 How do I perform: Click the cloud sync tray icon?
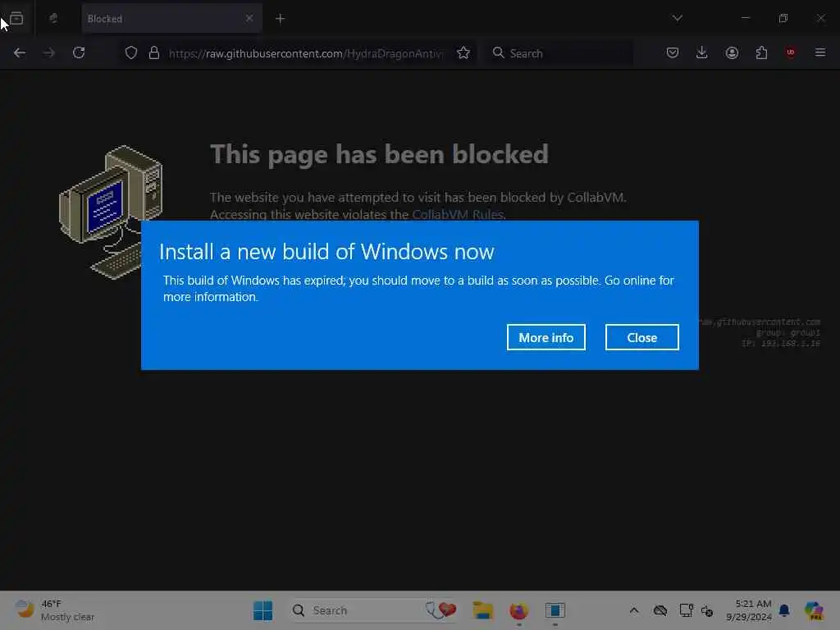[660, 610]
